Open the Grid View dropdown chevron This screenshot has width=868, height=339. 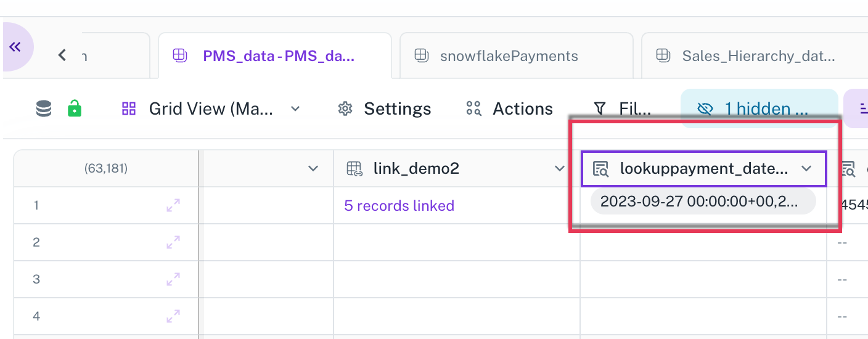point(295,109)
